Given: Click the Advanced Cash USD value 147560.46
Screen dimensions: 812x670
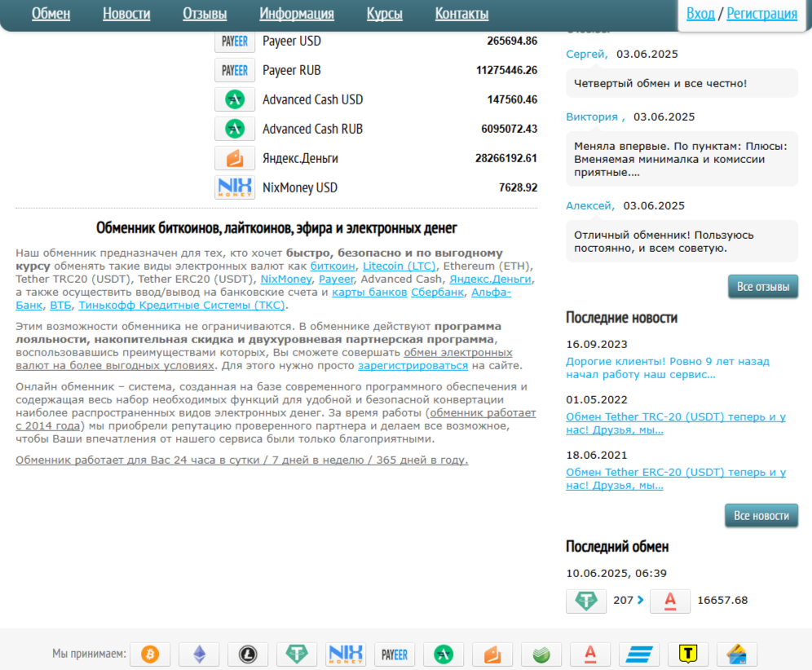Looking at the screenshot, I should click(x=512, y=99).
